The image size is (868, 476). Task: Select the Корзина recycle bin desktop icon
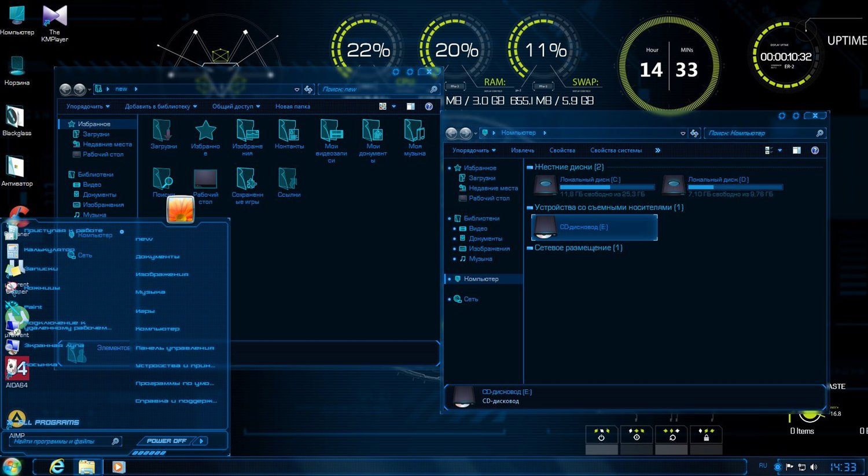click(x=17, y=71)
